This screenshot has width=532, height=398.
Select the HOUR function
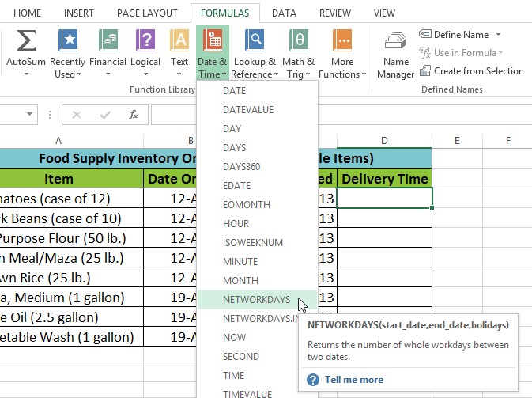pos(257,224)
